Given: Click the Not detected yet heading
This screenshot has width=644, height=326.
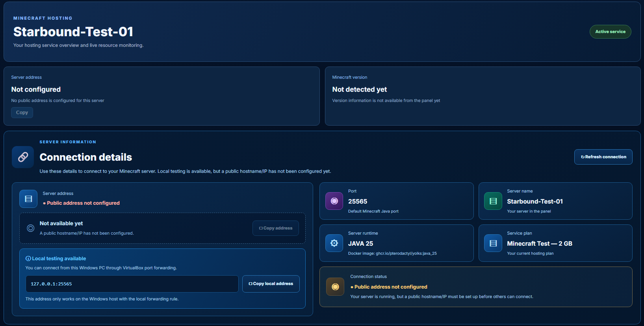Looking at the screenshot, I should [360, 89].
